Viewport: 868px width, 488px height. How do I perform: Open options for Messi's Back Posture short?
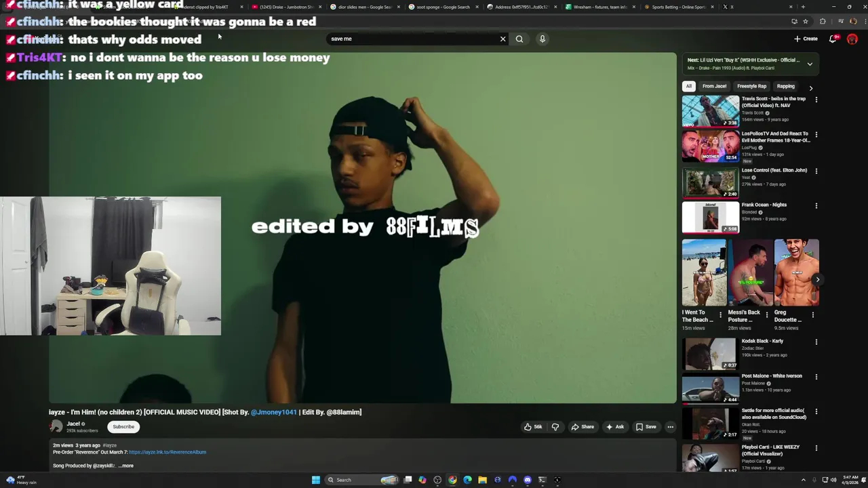tap(767, 315)
